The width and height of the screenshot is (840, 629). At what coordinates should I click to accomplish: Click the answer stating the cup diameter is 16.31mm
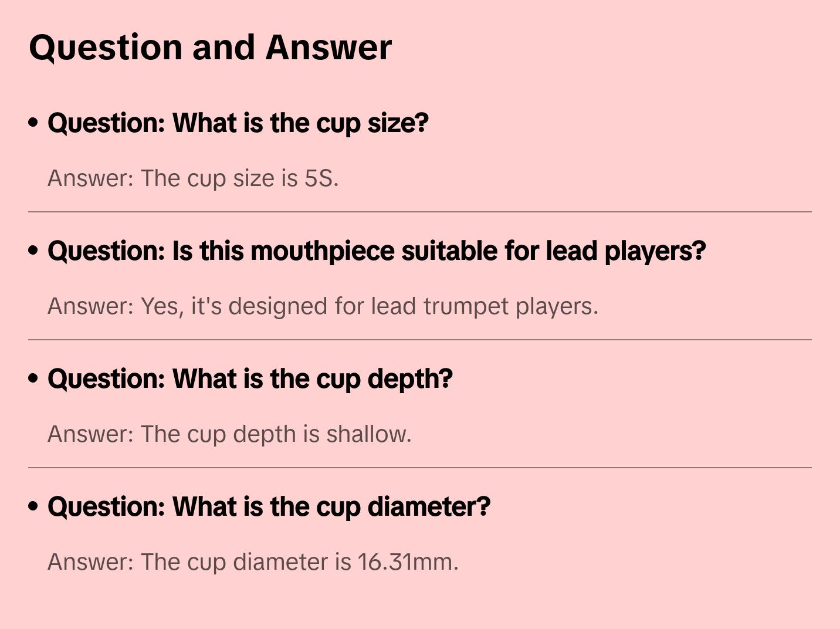coord(253,562)
